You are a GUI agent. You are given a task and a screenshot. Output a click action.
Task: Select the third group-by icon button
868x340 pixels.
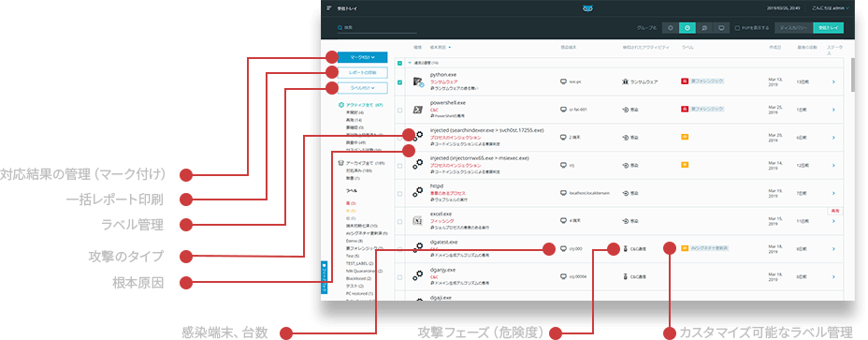pos(703,27)
